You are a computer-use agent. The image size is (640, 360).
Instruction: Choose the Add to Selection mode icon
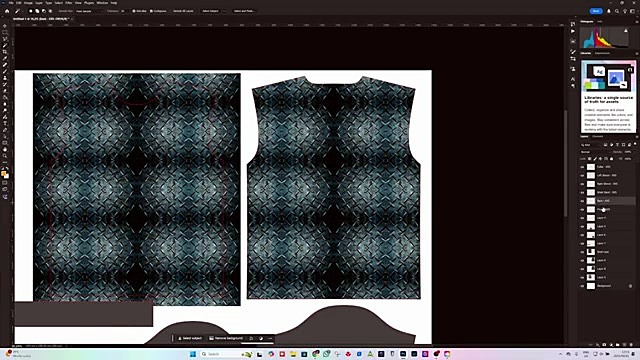tap(37, 11)
